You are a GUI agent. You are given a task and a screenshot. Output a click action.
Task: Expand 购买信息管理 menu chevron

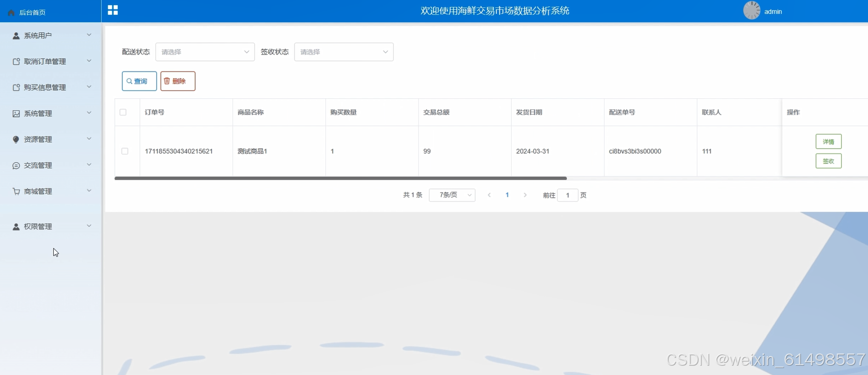pyautogui.click(x=89, y=87)
